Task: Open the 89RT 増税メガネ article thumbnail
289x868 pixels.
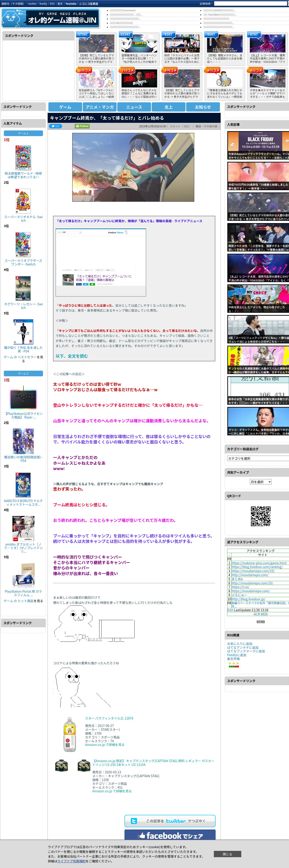Action: (224, 43)
